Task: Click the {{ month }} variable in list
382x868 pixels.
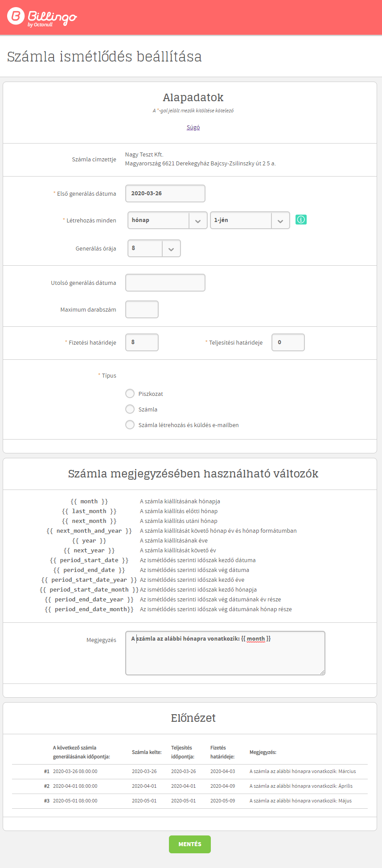Action: tap(89, 502)
